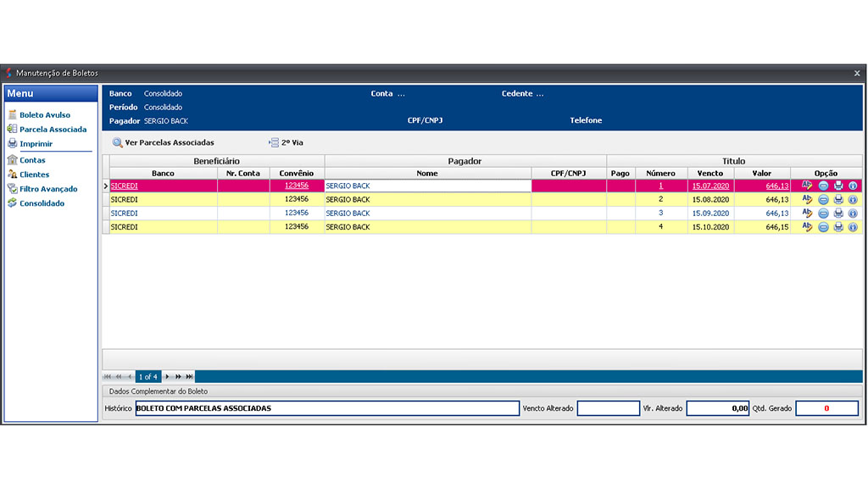Edit boleto number 2 with the Ab pencil icon
The width and height of the screenshot is (868, 488).
point(807,199)
